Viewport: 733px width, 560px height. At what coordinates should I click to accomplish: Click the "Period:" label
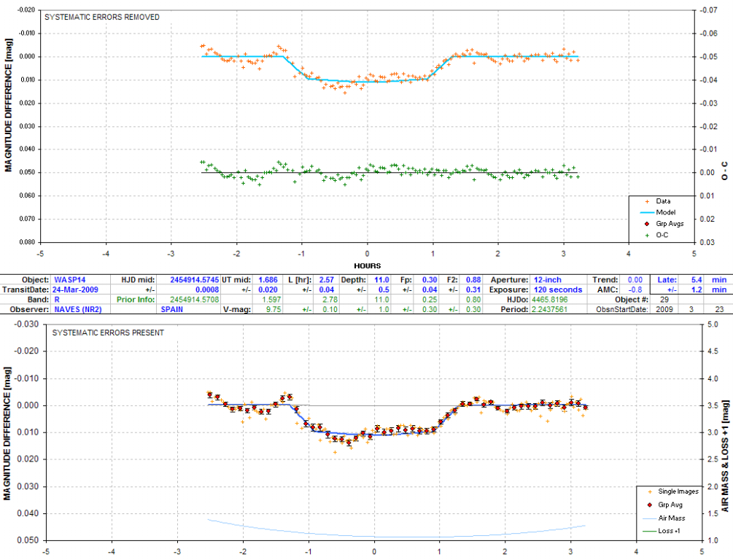tap(515, 309)
